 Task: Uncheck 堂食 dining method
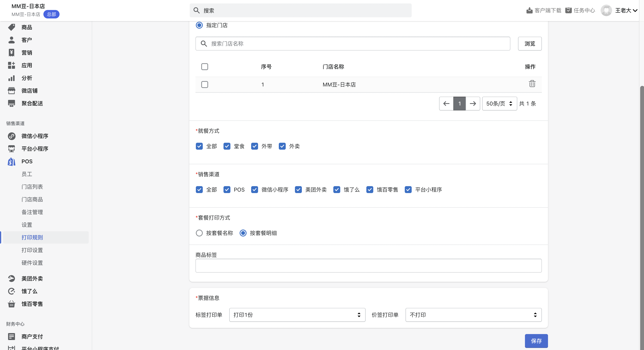[x=227, y=146]
